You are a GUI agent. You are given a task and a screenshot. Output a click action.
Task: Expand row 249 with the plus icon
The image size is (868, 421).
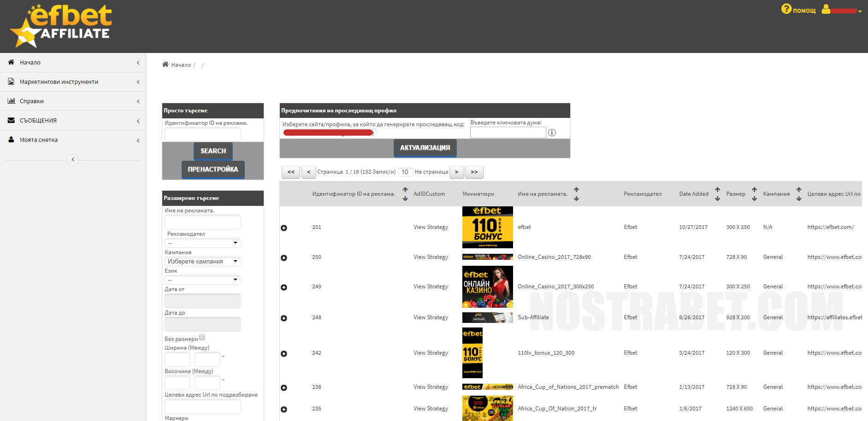coord(284,287)
